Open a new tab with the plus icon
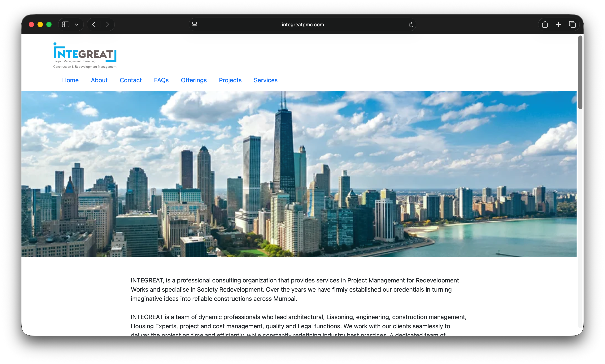Image resolution: width=605 pixels, height=364 pixels. (558, 24)
